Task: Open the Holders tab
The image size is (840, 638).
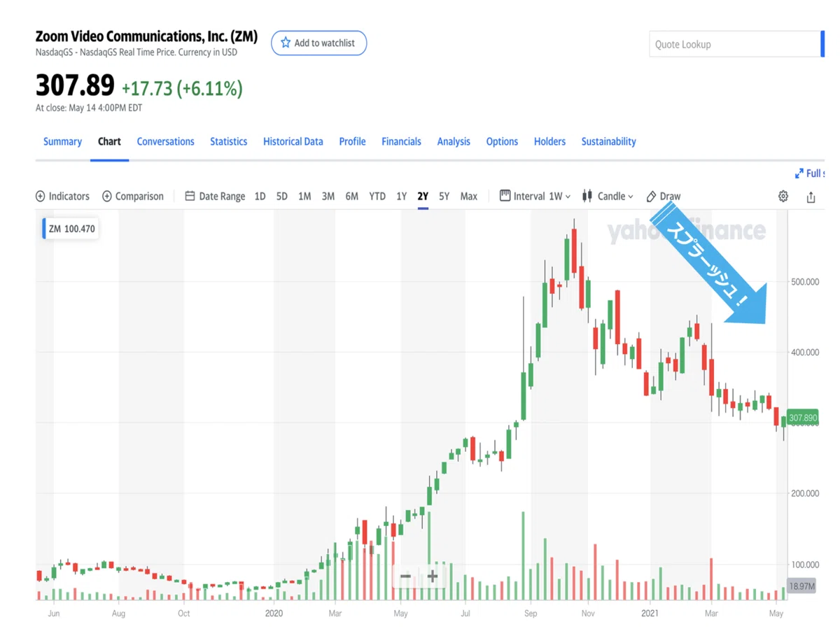Action: click(x=549, y=141)
